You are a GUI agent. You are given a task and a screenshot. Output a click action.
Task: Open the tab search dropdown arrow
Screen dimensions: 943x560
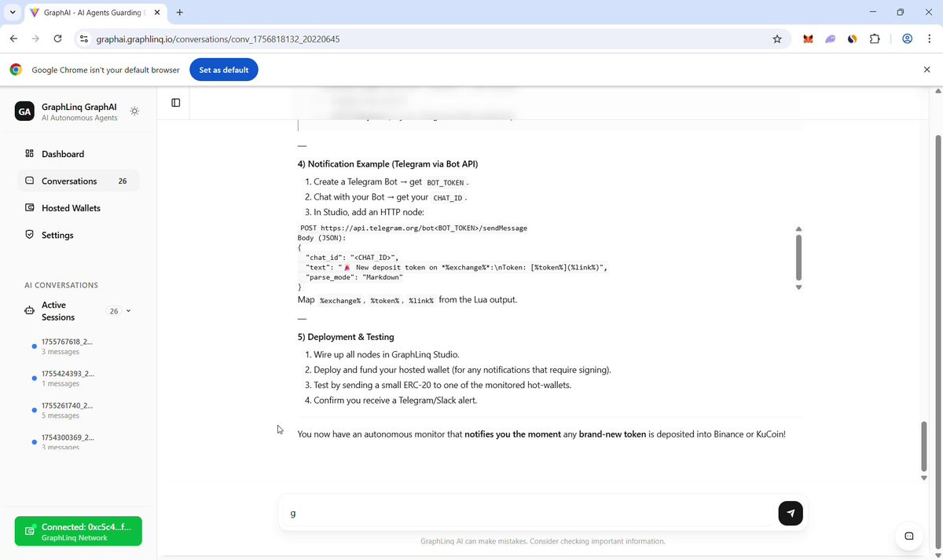click(x=13, y=13)
